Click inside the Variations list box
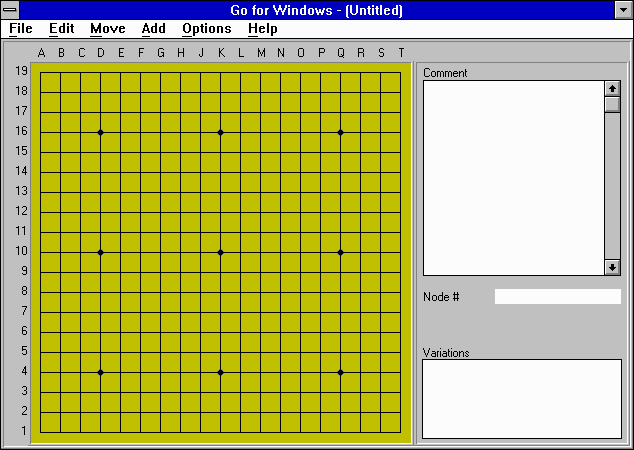This screenshot has height=450, width=634. pos(522,399)
